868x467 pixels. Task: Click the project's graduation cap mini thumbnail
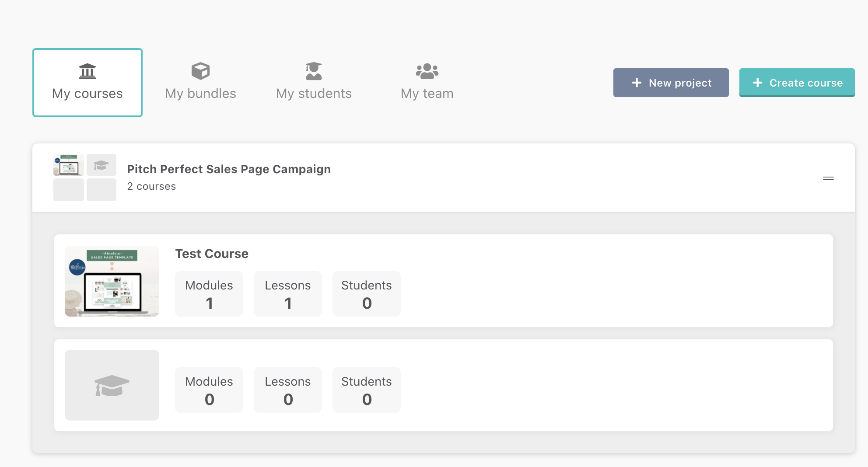click(x=101, y=165)
